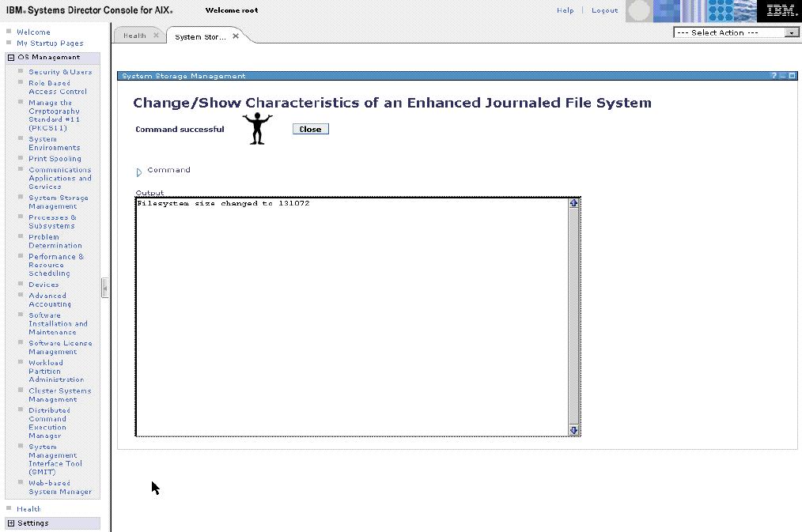Open the Select Action dropdown
The image size is (802, 532).
pos(792,32)
